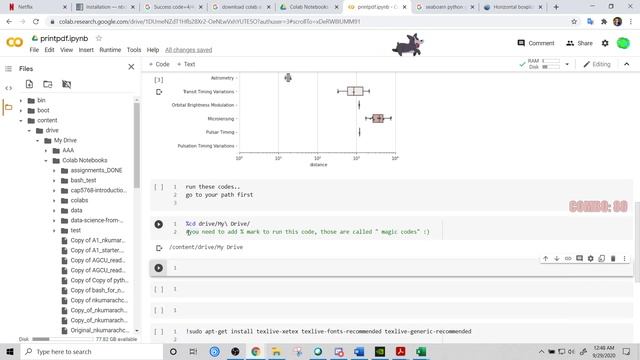Image resolution: width=640 pixels, height=360 pixels.
Task: Expand the colabs folder
Action: [x=54, y=200]
